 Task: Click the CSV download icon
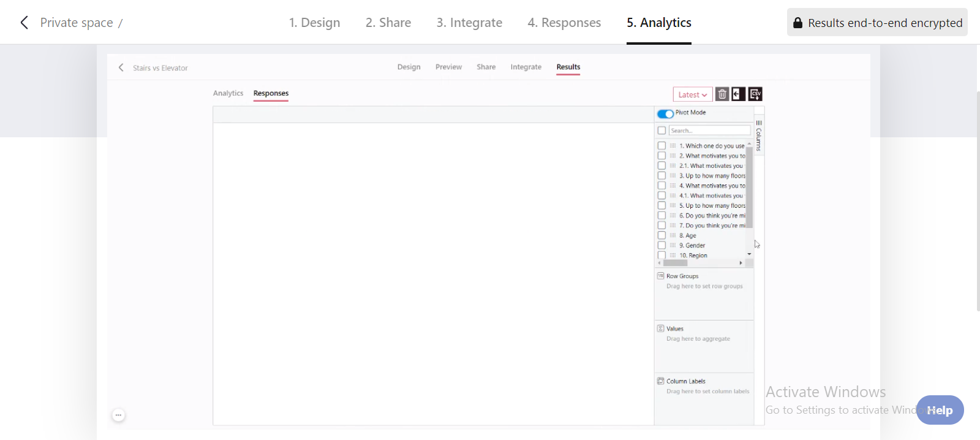(x=755, y=94)
